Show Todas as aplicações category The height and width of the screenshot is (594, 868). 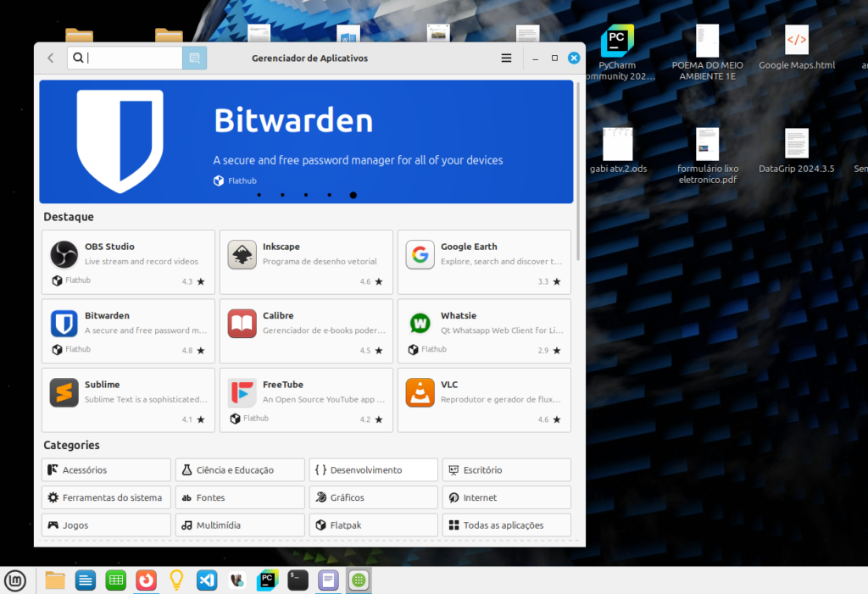506,525
